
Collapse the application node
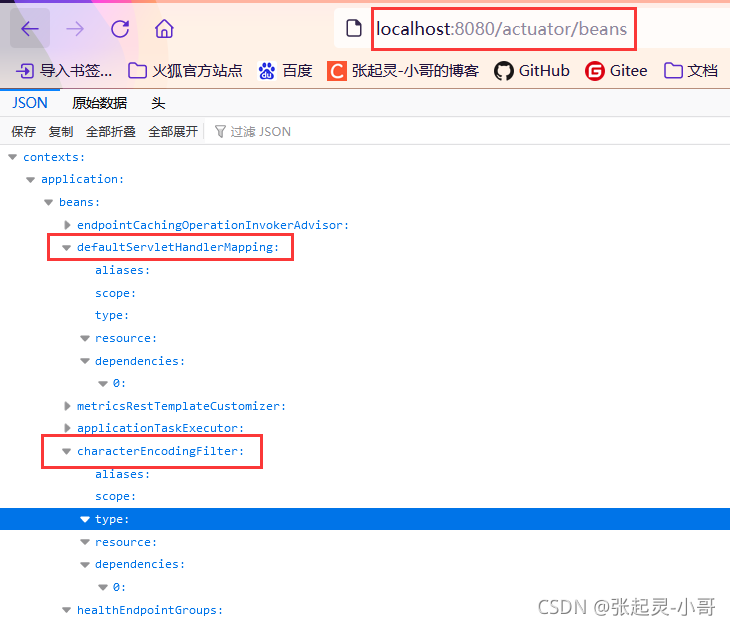click(x=30, y=180)
